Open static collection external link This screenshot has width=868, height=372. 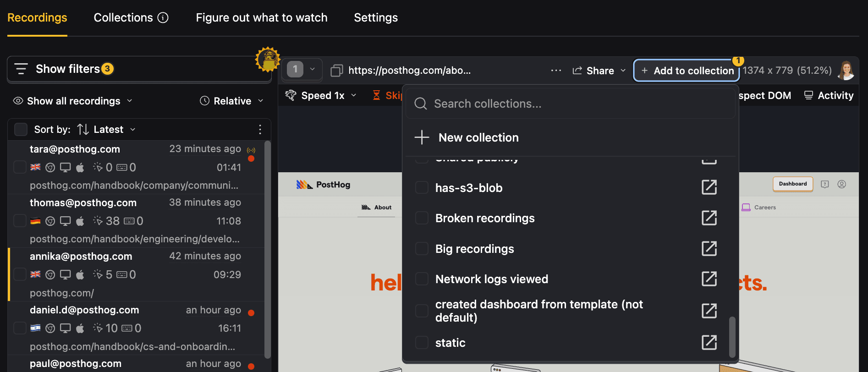click(709, 342)
